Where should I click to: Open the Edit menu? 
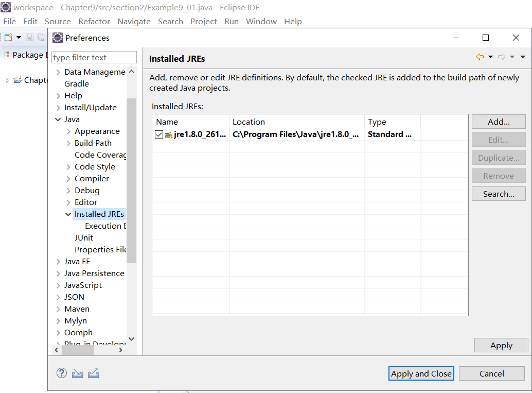point(30,22)
